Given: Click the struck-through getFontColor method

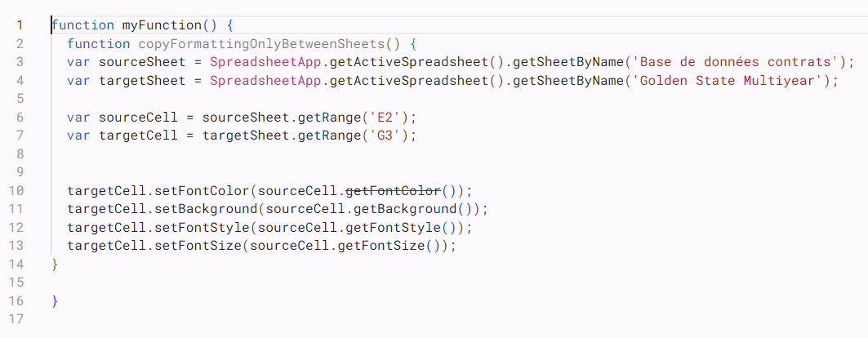Looking at the screenshot, I should point(394,190).
